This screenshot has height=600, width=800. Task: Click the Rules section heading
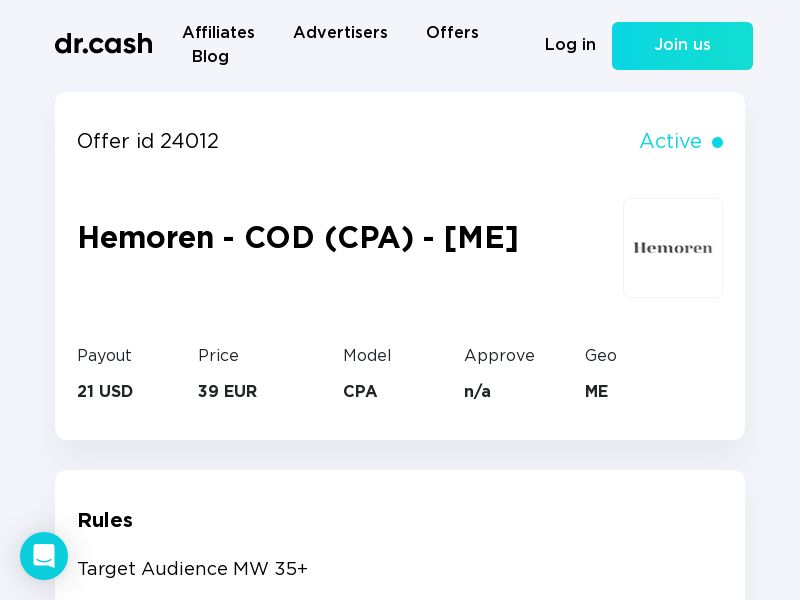(x=105, y=520)
